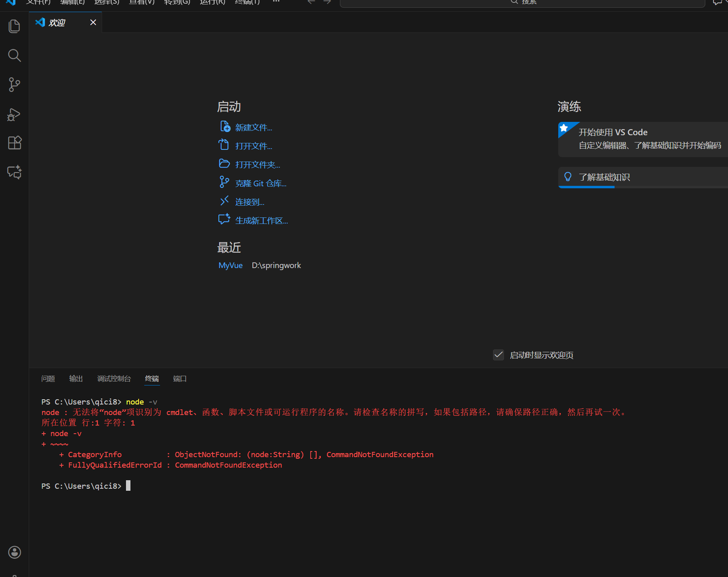728x577 pixels.
Task: Go back with the left arrow
Action: pos(311,2)
